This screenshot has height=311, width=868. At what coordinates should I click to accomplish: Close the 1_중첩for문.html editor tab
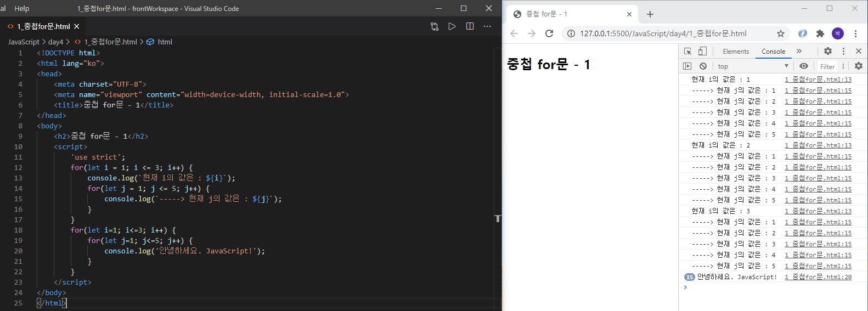(x=77, y=26)
